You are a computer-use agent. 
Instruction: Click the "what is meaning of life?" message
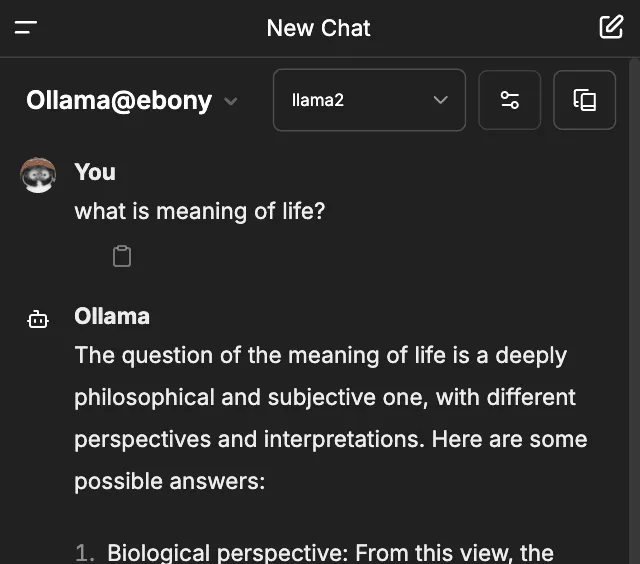click(200, 212)
